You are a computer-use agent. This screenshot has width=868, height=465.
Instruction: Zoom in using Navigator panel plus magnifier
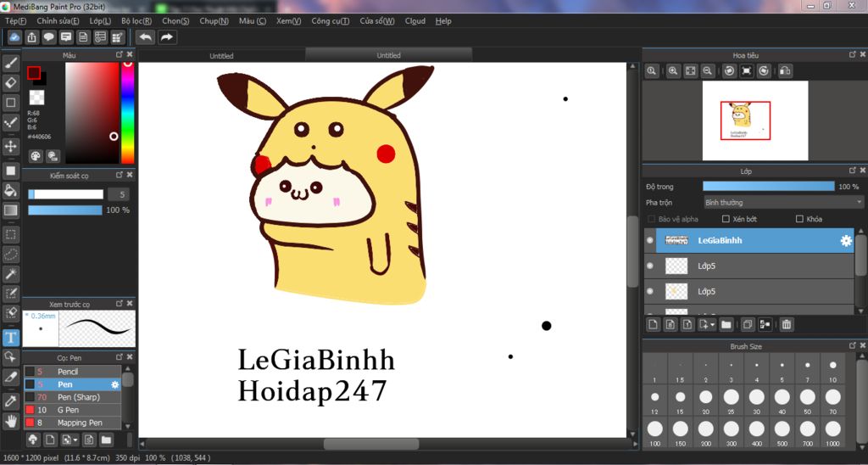click(673, 71)
